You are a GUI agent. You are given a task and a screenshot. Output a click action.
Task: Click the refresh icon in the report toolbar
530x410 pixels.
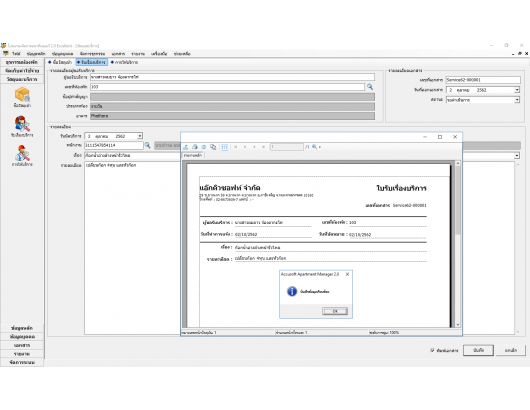204,147
